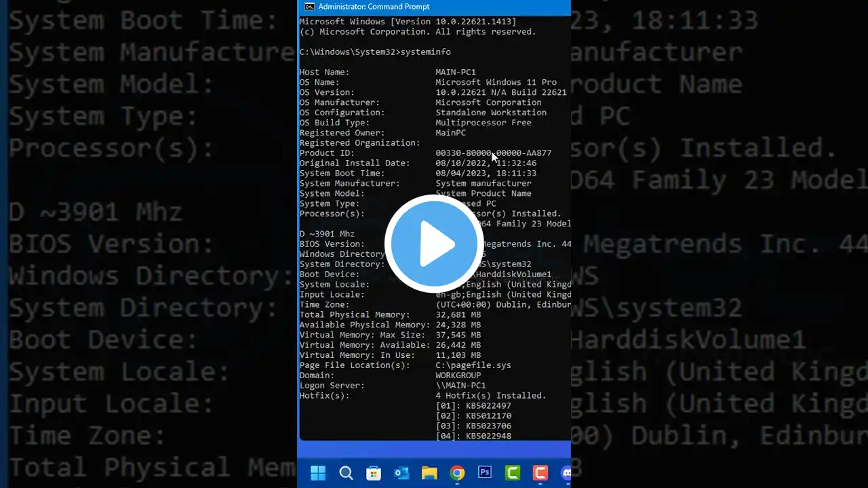This screenshot has height=488, width=868.
Task: Open File Explorer folder icon
Action: pyautogui.click(x=429, y=472)
